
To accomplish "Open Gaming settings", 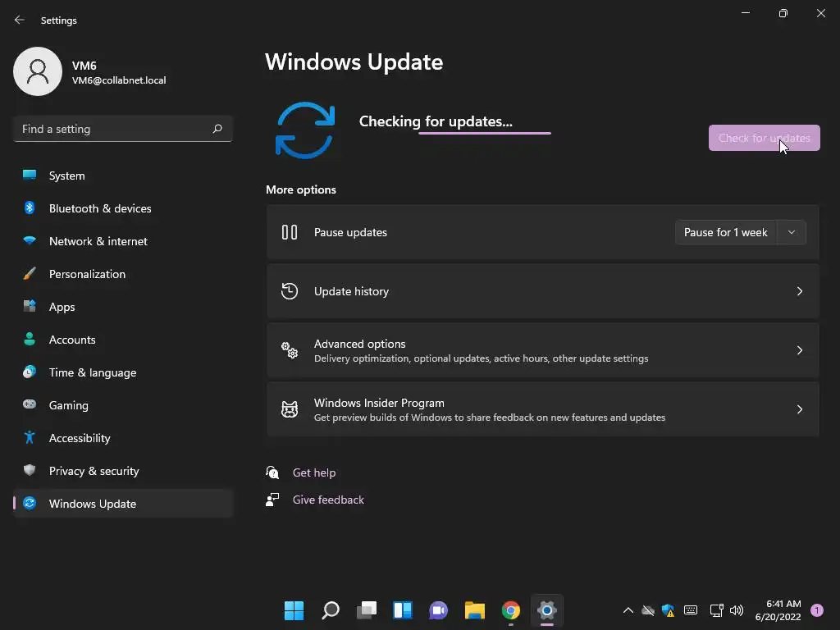I will point(123,404).
